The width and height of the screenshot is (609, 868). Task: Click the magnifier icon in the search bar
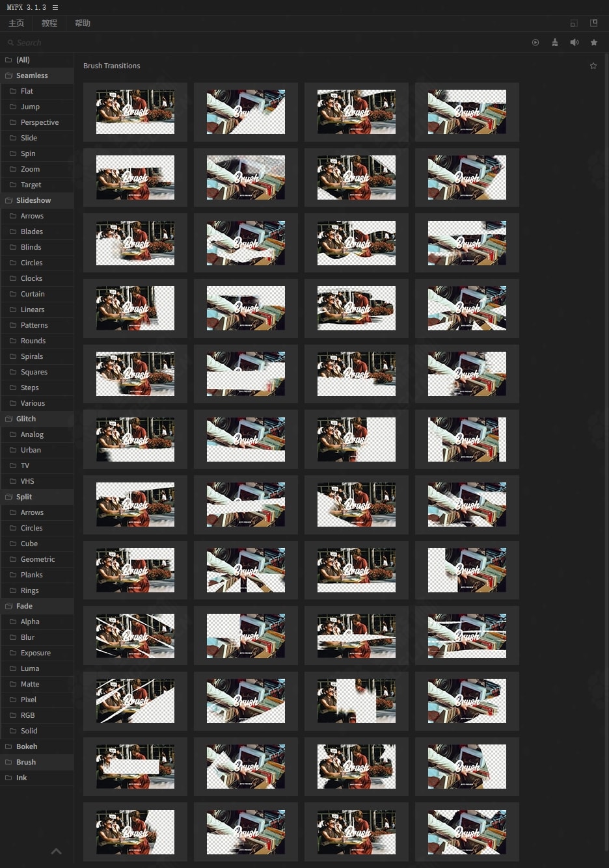[x=10, y=43]
